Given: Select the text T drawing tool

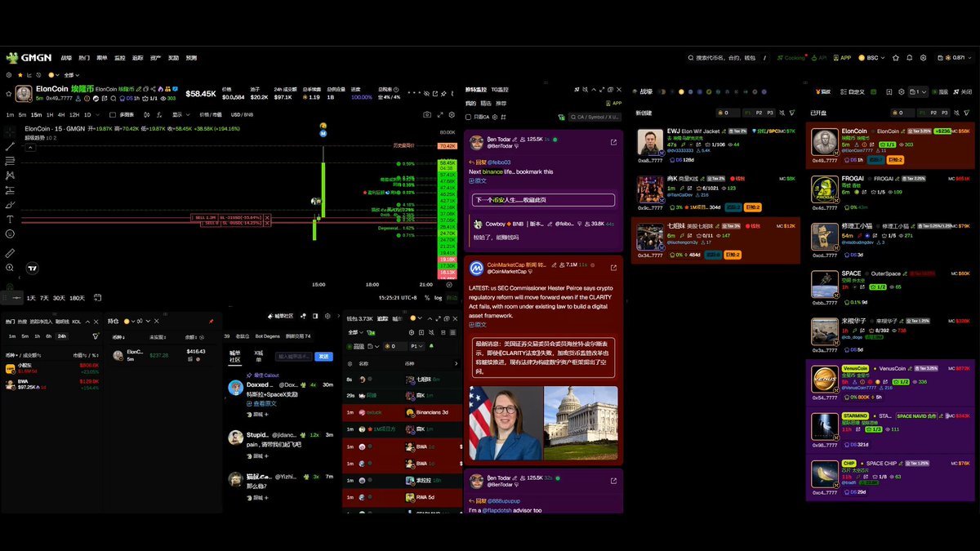Looking at the screenshot, I should (x=10, y=219).
